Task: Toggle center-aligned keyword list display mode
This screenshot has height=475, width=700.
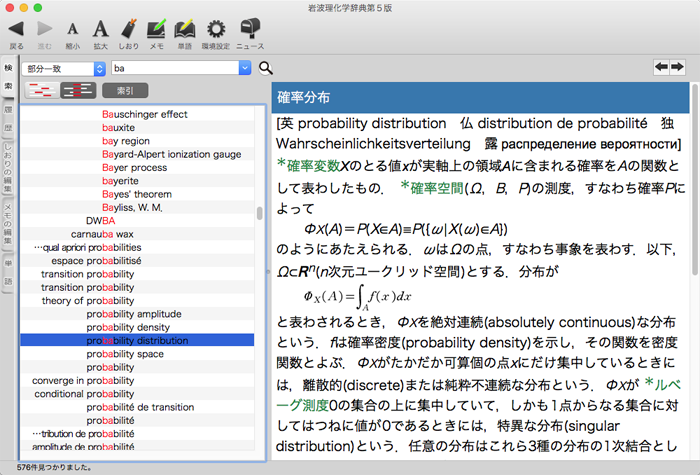Action: (x=76, y=90)
